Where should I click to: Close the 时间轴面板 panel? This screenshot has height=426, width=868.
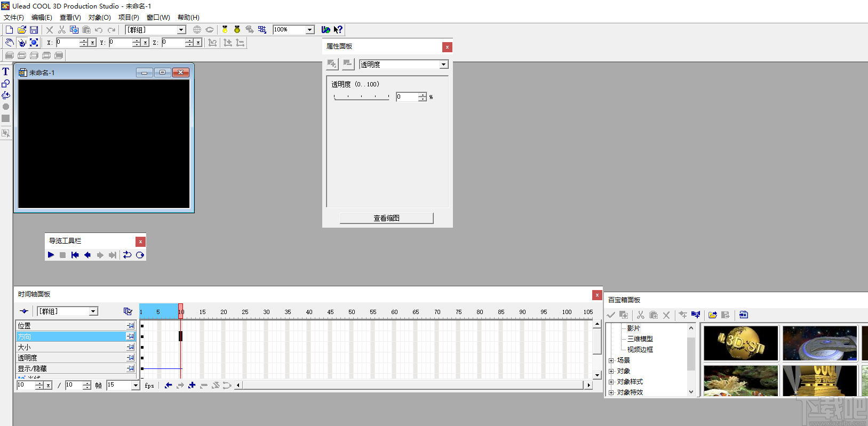597,295
